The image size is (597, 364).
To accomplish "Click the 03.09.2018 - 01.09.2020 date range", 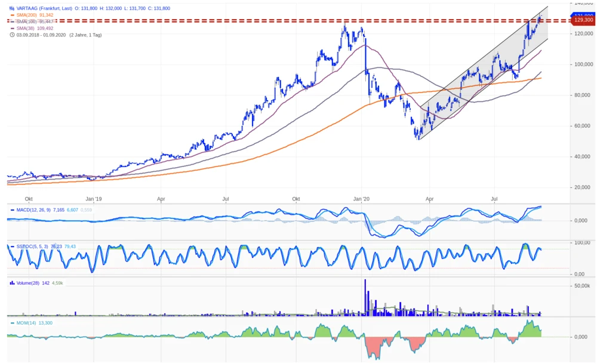I will pyautogui.click(x=42, y=35).
